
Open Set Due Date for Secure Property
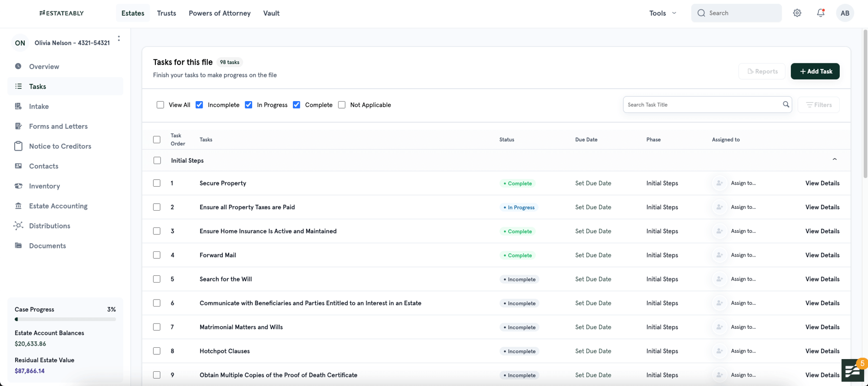pos(593,183)
